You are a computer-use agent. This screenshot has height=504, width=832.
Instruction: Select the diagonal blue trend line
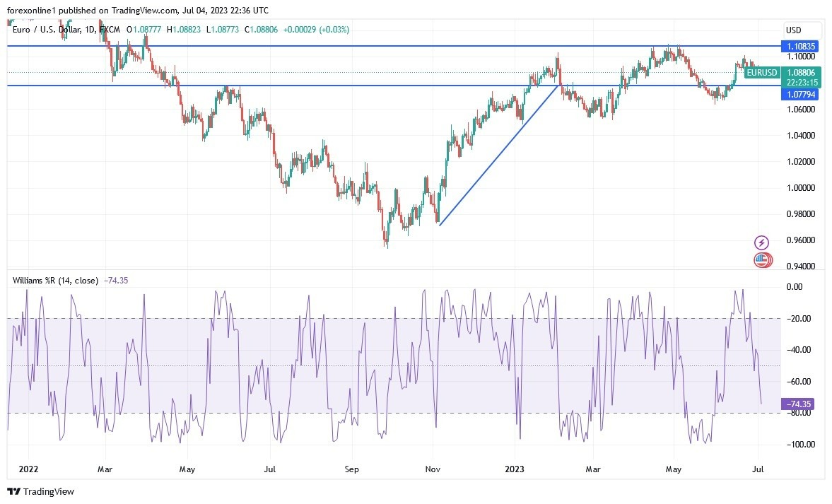498,155
